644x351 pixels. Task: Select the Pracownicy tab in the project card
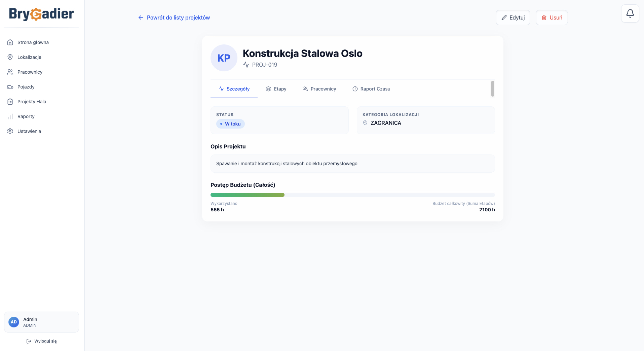click(x=319, y=89)
